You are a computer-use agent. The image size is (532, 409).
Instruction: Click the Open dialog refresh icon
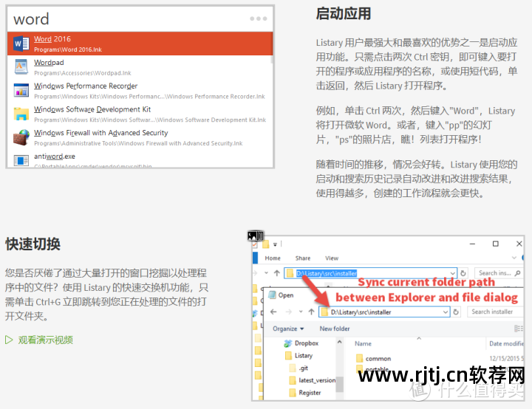456,312
